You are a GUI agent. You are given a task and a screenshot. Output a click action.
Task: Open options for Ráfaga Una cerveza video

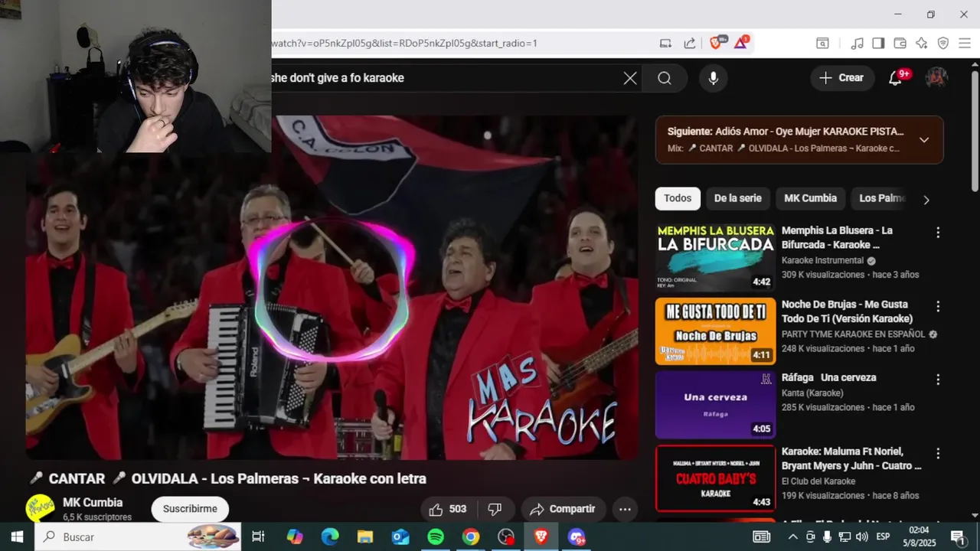pyautogui.click(x=938, y=380)
